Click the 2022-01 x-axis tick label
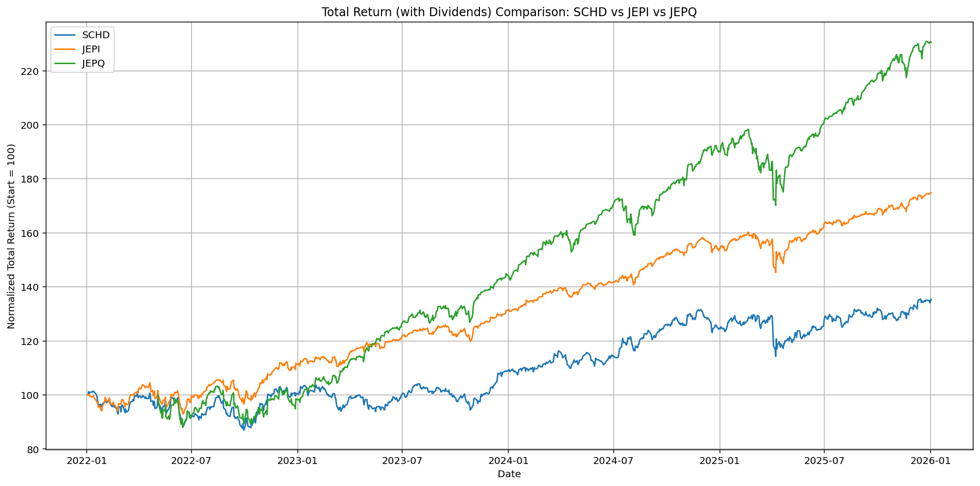Screen dimensions: 980x486 [x=87, y=461]
